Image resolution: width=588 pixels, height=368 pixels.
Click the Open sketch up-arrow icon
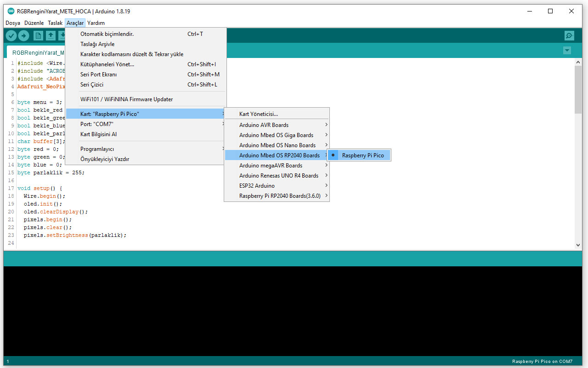coord(51,36)
